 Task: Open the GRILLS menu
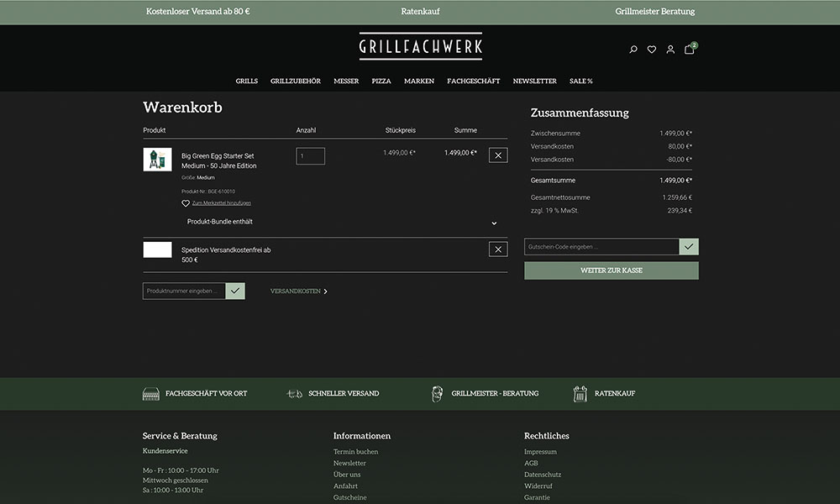[246, 81]
